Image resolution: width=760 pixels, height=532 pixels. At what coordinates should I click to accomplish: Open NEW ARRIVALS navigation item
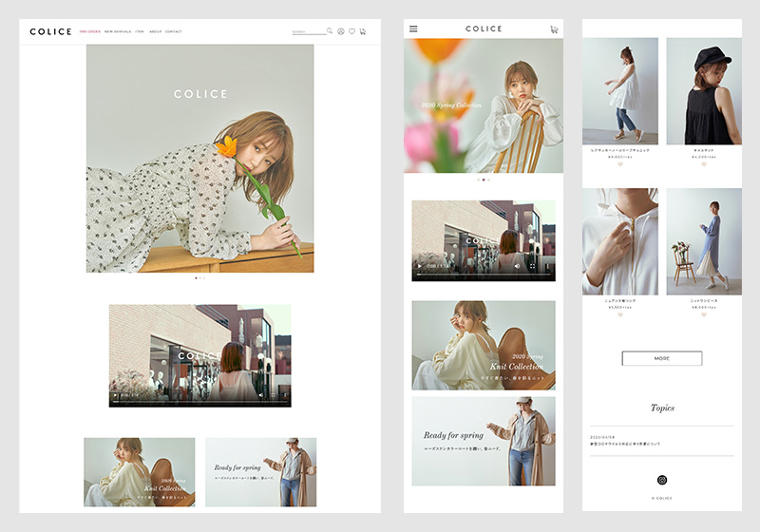[119, 31]
